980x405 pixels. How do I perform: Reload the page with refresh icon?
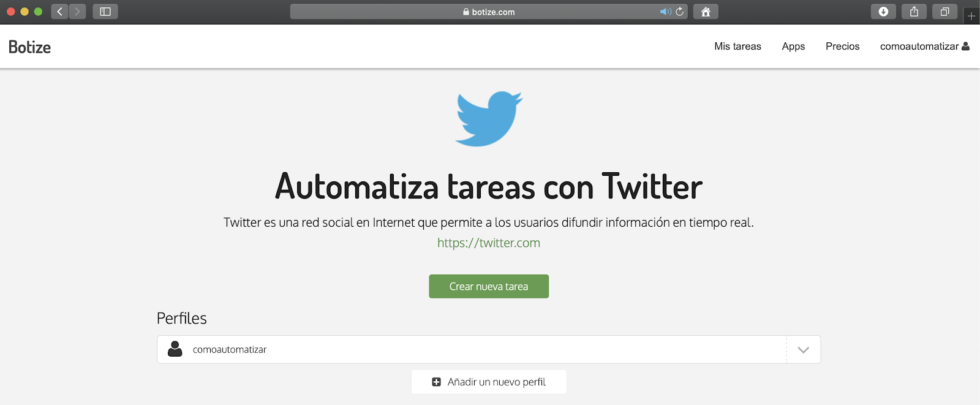pyautogui.click(x=679, y=12)
